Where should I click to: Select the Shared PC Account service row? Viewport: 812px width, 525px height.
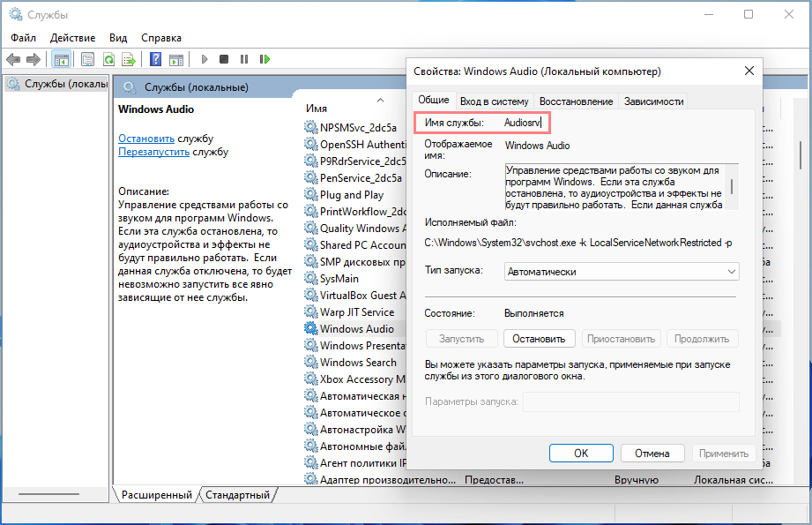[x=354, y=245]
